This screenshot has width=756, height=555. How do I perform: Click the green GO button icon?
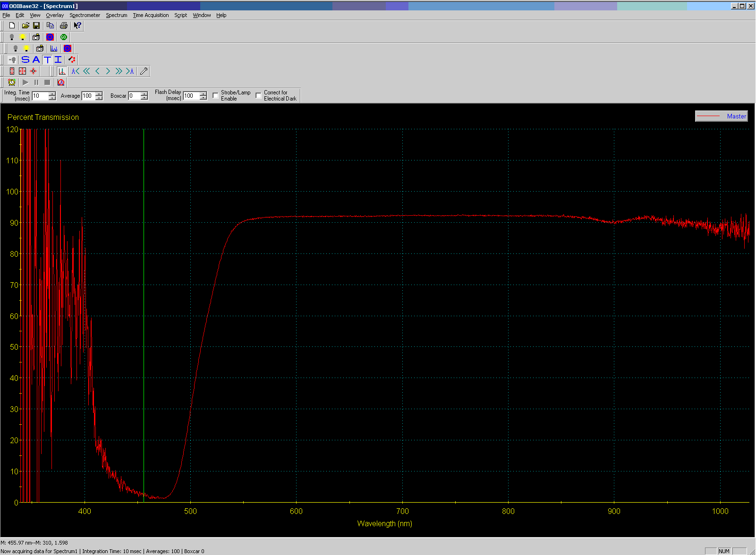[x=64, y=37]
